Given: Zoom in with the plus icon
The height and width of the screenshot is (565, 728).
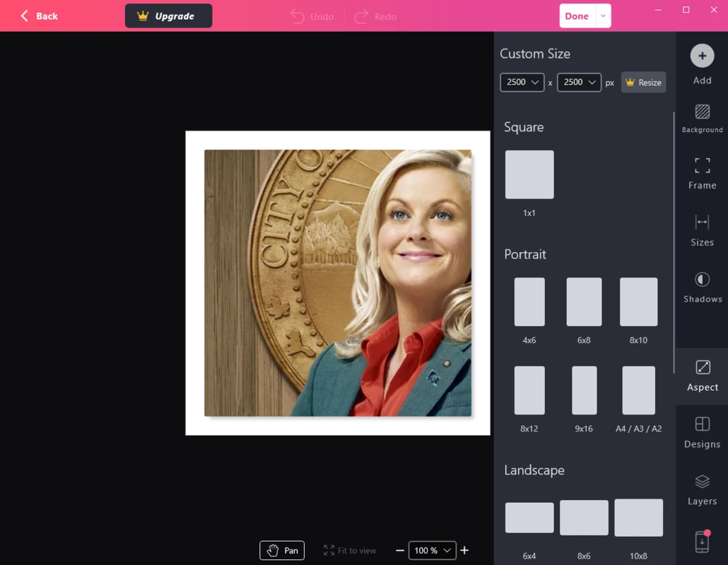Looking at the screenshot, I should coord(464,551).
